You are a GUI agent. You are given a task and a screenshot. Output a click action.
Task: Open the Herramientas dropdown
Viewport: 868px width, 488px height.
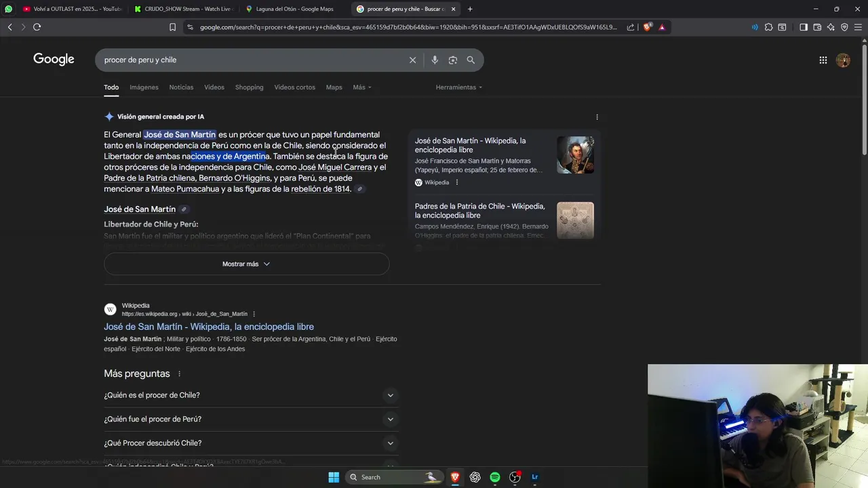tap(459, 87)
